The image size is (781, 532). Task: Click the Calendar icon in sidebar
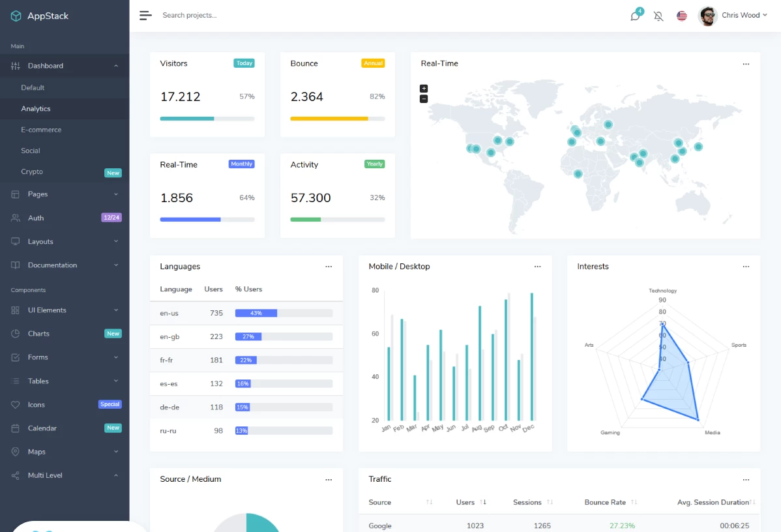(16, 428)
